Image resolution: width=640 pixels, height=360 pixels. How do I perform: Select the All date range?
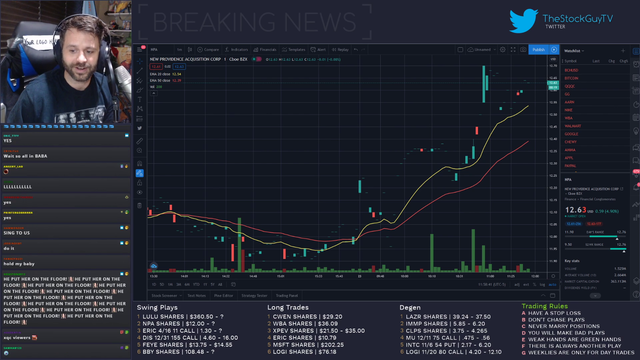coord(220,284)
